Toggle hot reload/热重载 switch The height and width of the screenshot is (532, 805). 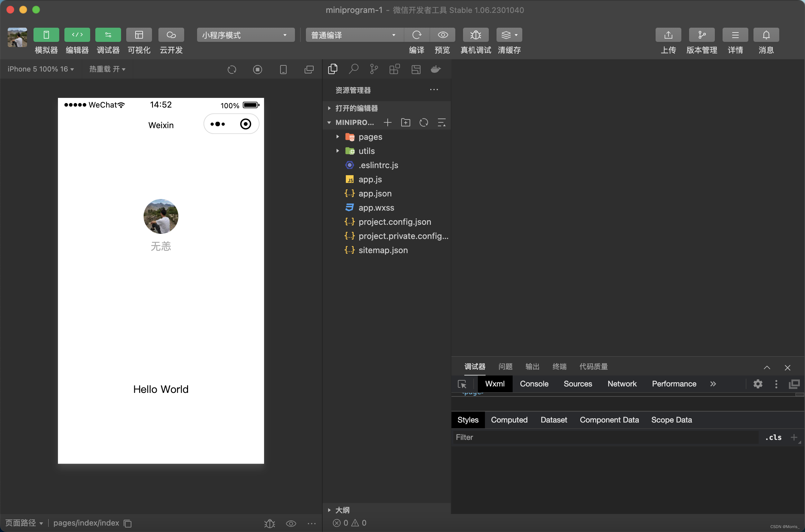[x=108, y=70]
